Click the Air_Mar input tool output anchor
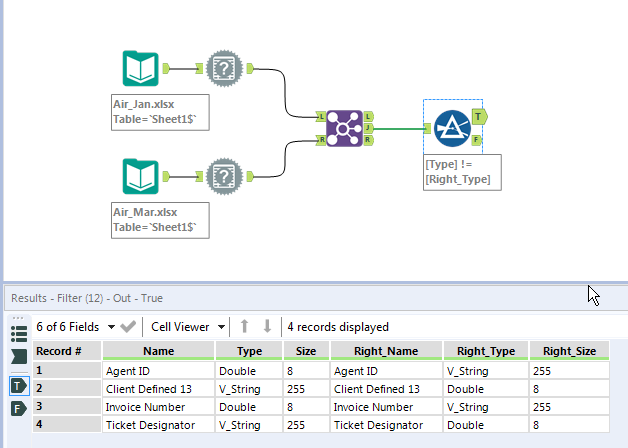Viewport: 628px width, 448px height. click(x=166, y=177)
